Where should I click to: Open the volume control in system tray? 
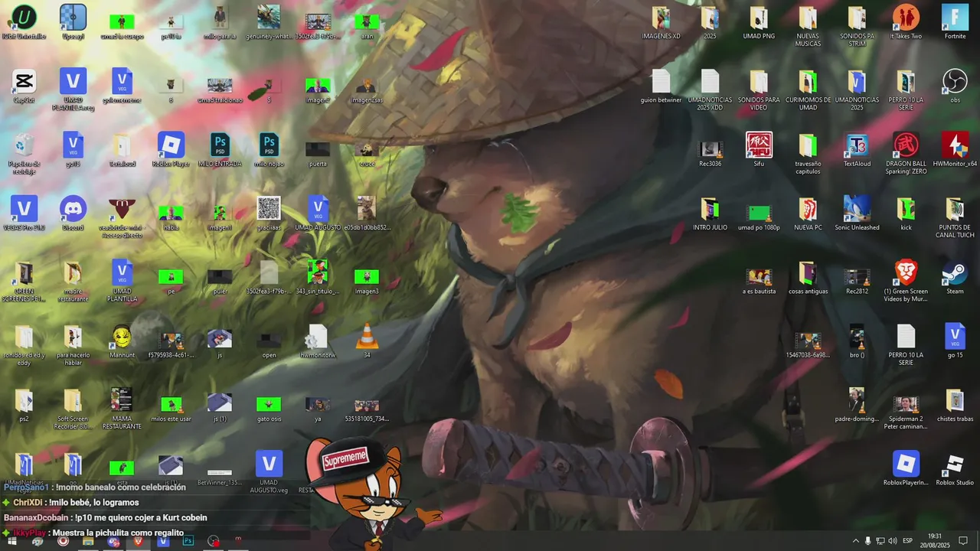point(892,541)
